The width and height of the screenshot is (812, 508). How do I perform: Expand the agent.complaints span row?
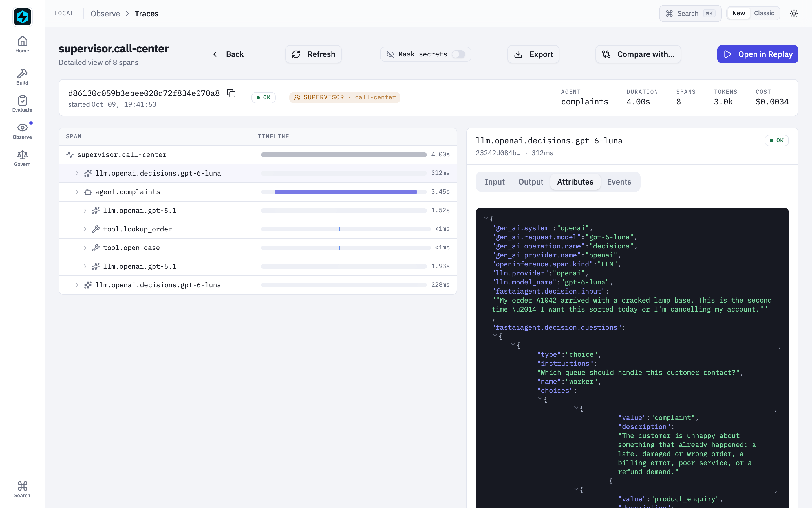point(77,192)
